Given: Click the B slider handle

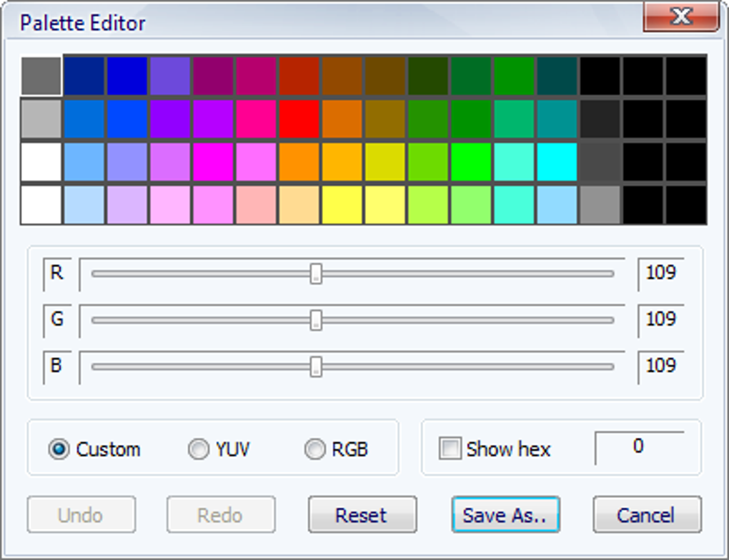Looking at the screenshot, I should tap(316, 366).
